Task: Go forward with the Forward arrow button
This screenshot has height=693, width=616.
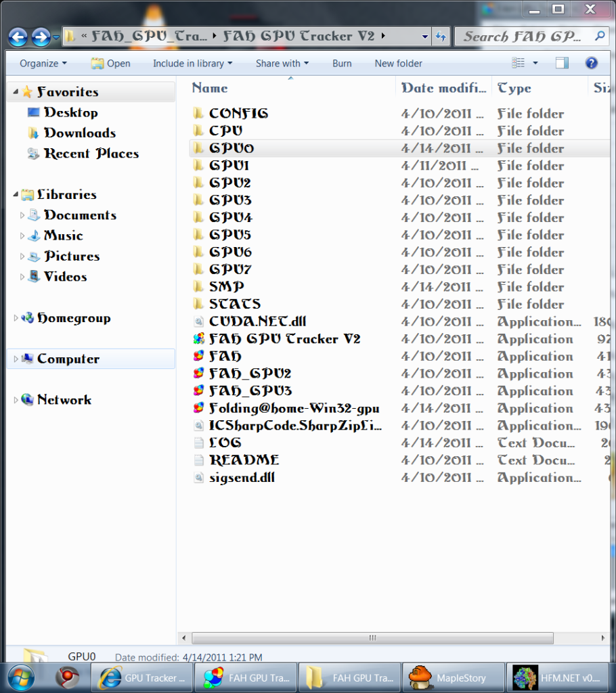Action: (x=41, y=37)
